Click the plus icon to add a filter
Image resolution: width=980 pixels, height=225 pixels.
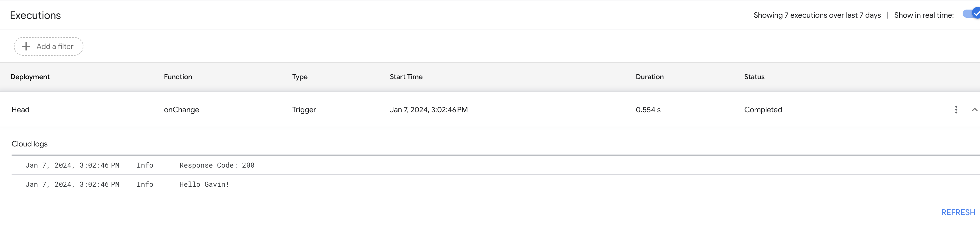pyautogui.click(x=26, y=46)
